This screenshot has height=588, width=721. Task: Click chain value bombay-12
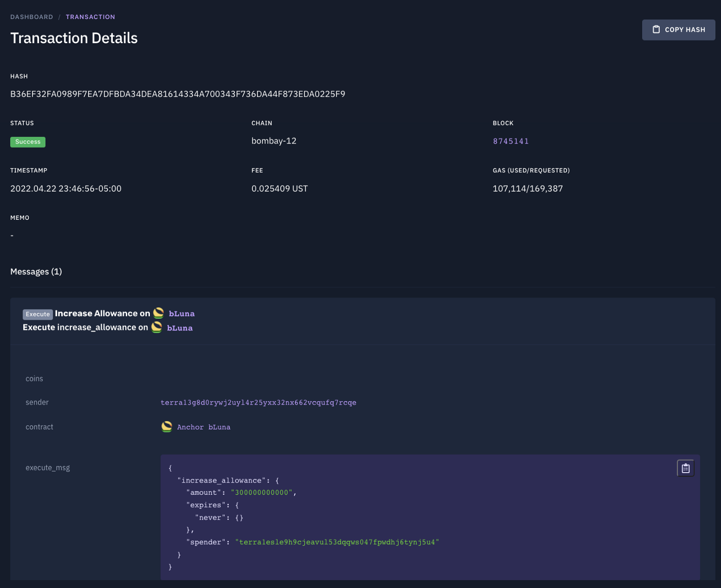tap(274, 141)
